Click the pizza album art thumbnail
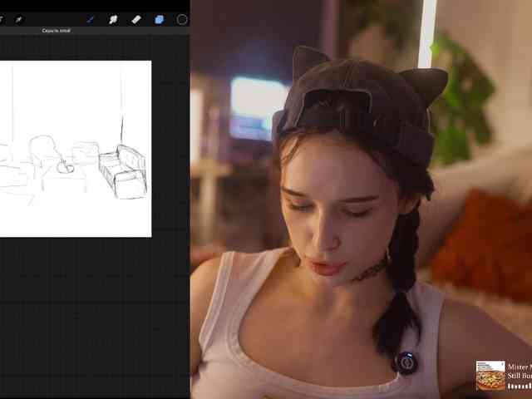532x399 pixels. 490,376
